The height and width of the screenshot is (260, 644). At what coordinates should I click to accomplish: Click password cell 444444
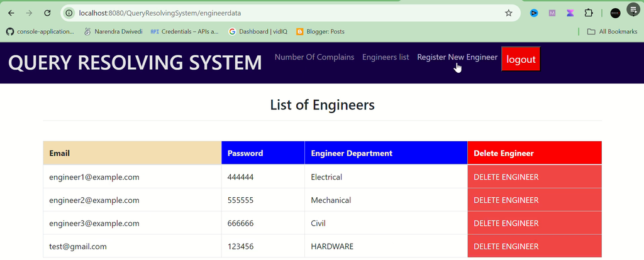(x=263, y=177)
